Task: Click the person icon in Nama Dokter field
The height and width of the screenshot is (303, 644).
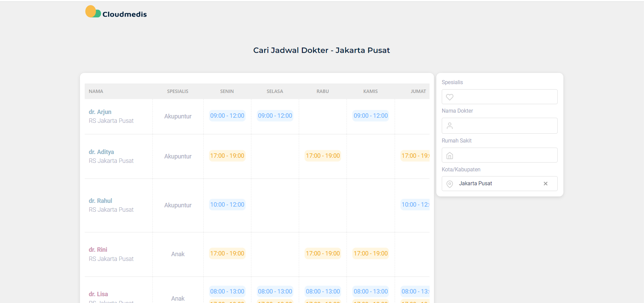Action: pos(450,126)
